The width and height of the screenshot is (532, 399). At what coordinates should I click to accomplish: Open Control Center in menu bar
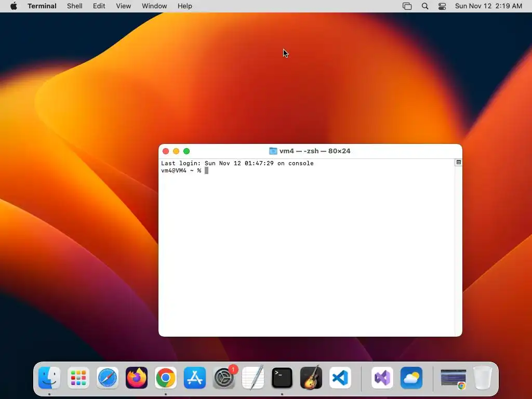click(x=442, y=6)
